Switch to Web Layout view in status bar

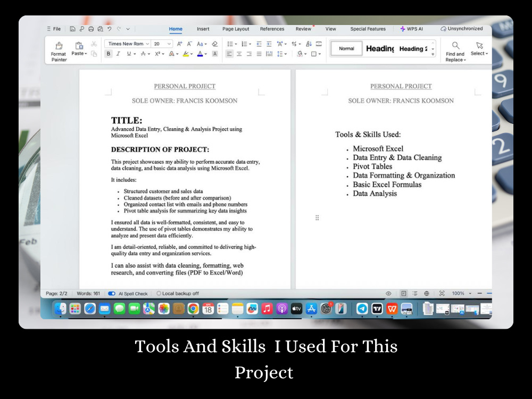[x=427, y=294]
